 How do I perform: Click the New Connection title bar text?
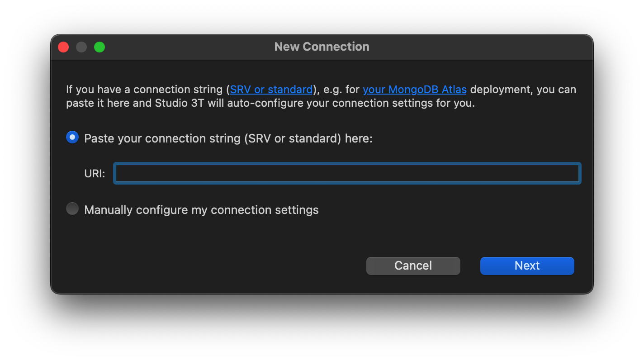pyautogui.click(x=322, y=47)
